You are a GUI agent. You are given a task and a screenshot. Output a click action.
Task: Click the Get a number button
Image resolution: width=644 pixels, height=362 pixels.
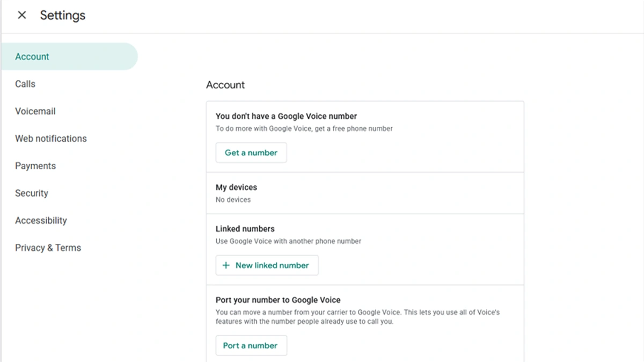[251, 153]
